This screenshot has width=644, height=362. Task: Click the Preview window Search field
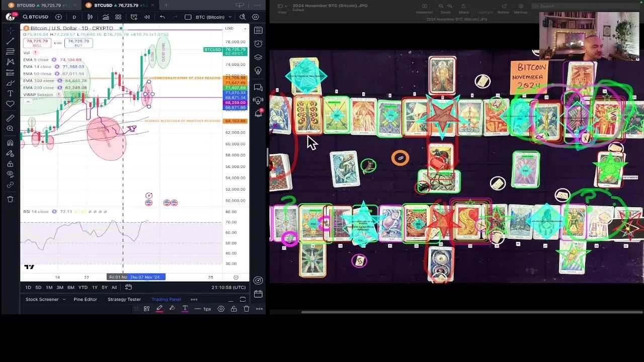[586, 6]
